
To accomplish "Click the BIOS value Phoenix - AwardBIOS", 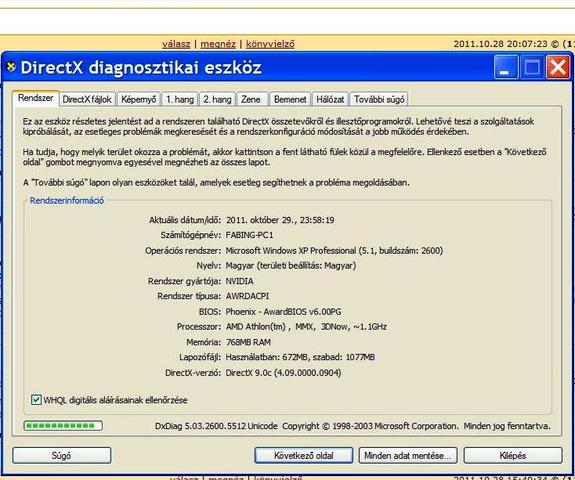I will point(283,312).
